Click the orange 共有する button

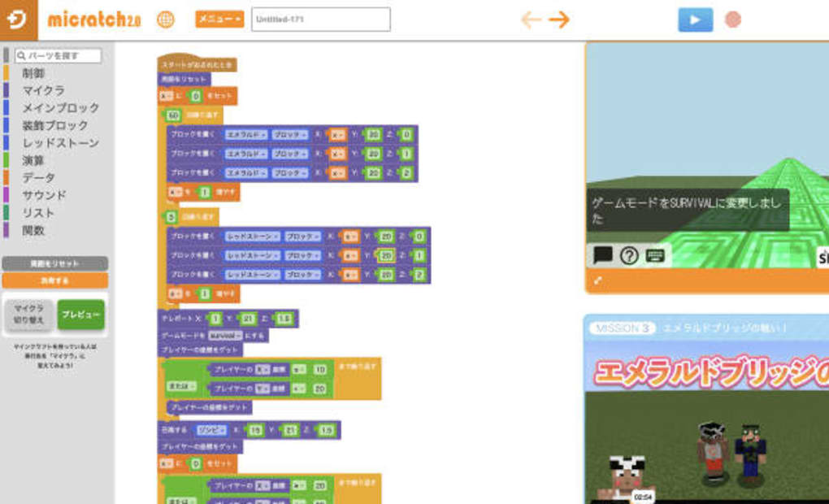click(54, 280)
